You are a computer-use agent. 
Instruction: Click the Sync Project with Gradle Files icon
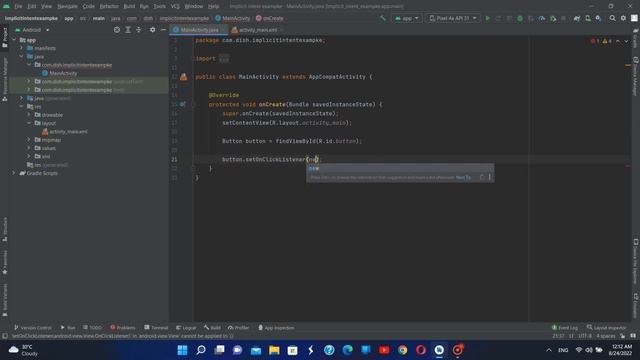tap(577, 18)
